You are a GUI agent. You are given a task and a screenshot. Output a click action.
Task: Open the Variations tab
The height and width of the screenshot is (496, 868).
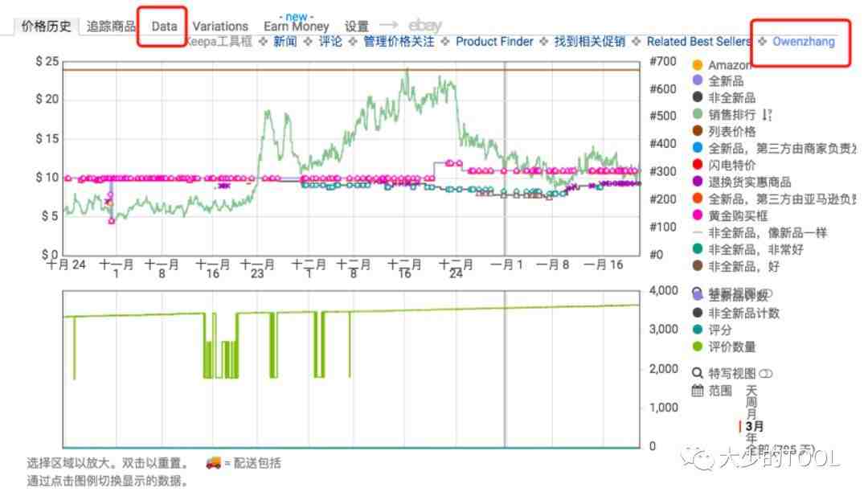220,27
